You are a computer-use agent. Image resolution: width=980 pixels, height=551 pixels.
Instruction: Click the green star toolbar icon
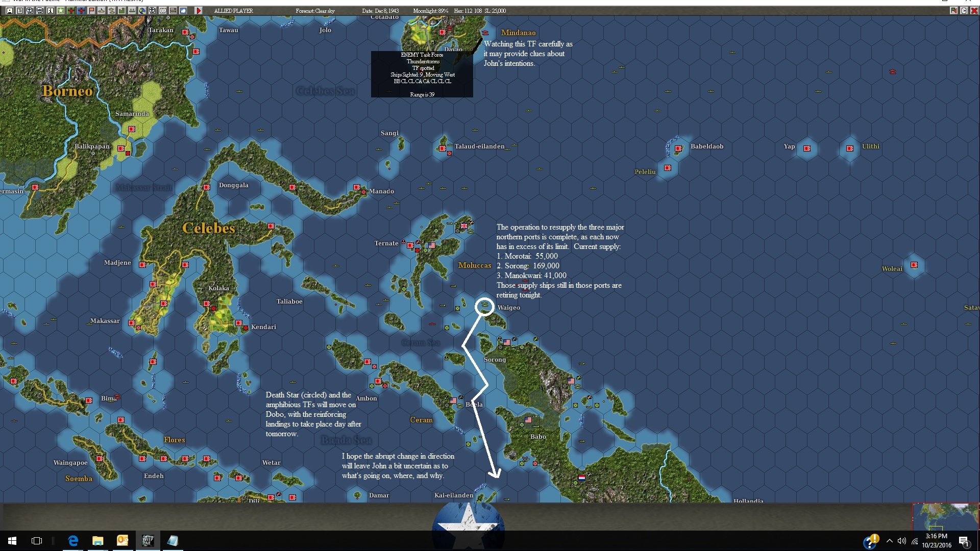[x=60, y=10]
